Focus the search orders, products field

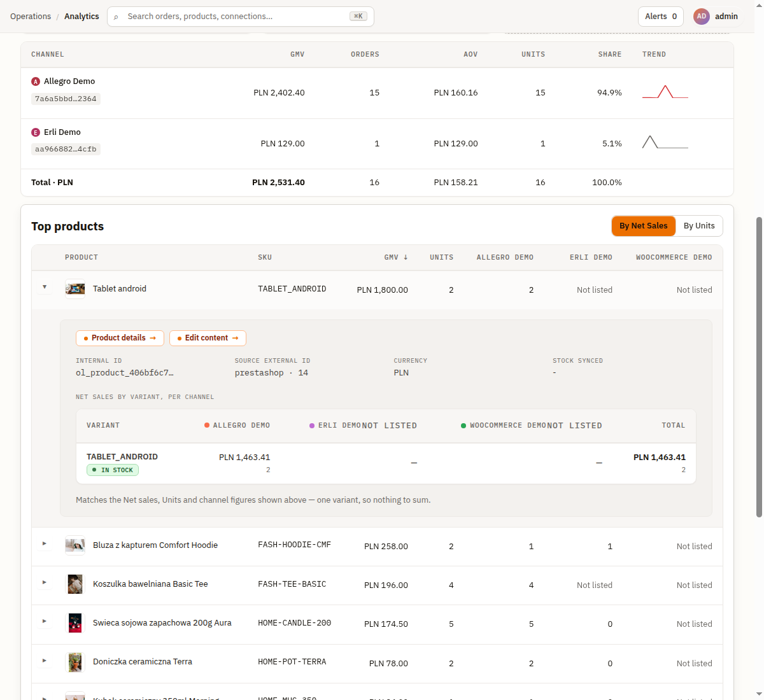(x=241, y=17)
